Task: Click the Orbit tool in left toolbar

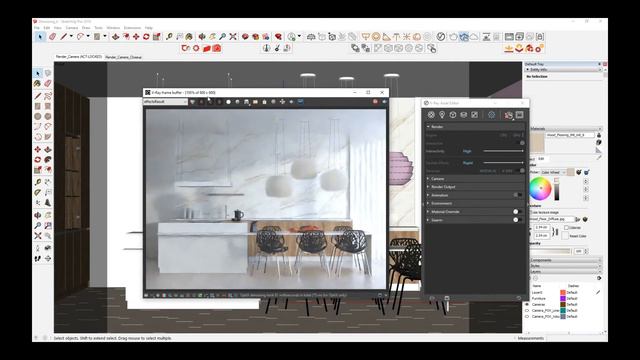Action: pyautogui.click(x=38, y=215)
